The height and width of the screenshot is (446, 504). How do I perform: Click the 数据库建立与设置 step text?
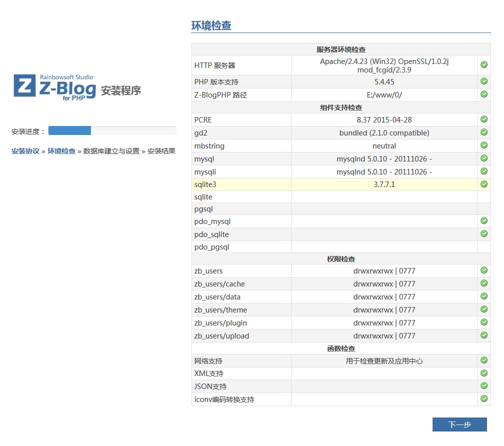tap(111, 151)
